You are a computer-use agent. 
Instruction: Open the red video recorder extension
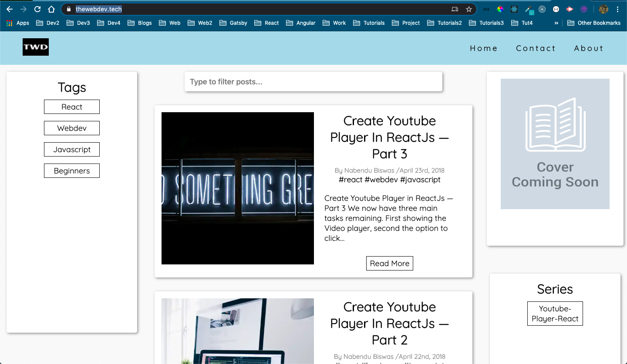pyautogui.click(x=570, y=9)
